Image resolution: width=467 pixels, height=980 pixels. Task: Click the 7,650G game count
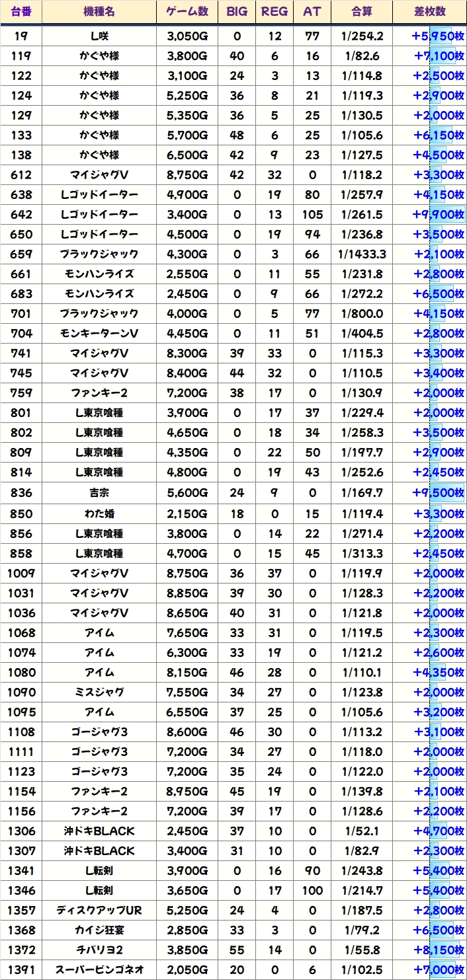click(x=187, y=633)
